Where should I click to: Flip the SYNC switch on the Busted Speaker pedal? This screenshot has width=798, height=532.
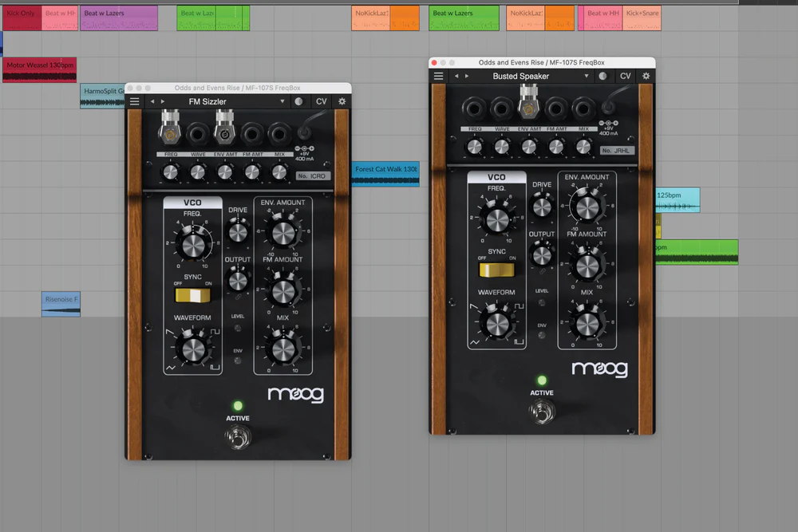pyautogui.click(x=496, y=270)
